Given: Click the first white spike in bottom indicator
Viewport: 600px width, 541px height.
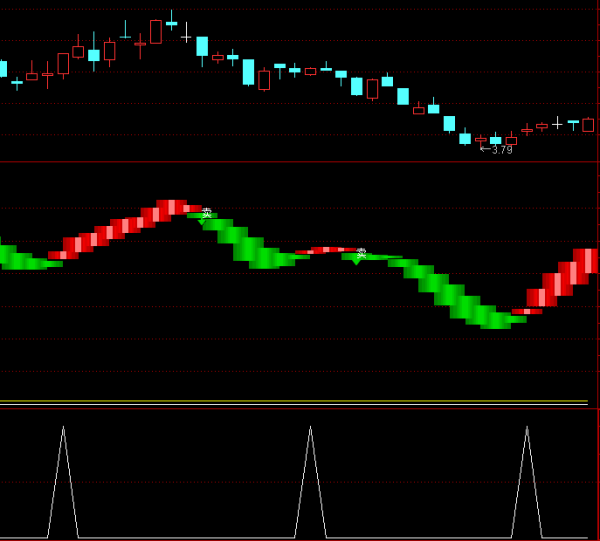Looking at the screenshot, I should [x=63, y=430].
